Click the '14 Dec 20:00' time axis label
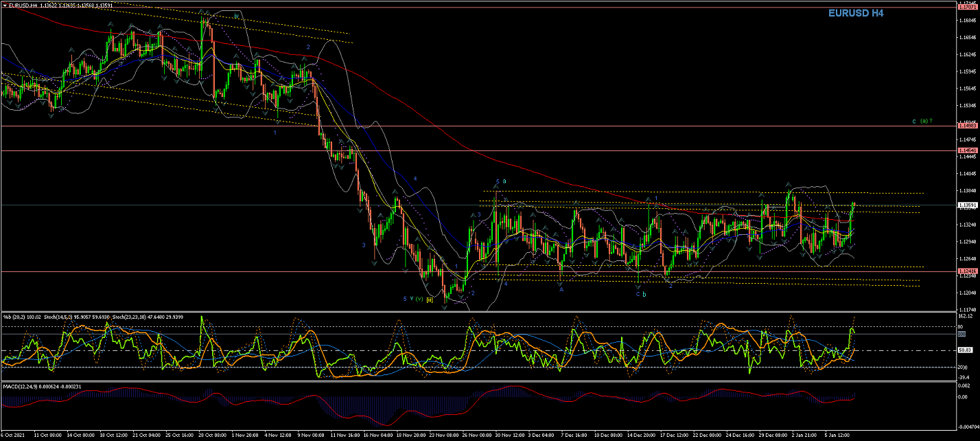This screenshot has width=980, height=441. (x=642, y=435)
